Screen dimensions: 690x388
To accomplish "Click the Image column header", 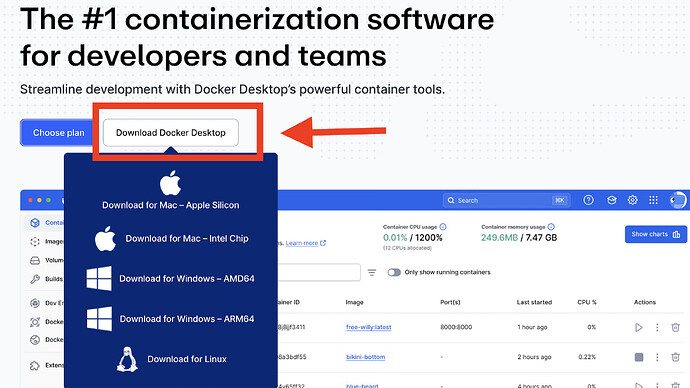I will pyautogui.click(x=355, y=302).
